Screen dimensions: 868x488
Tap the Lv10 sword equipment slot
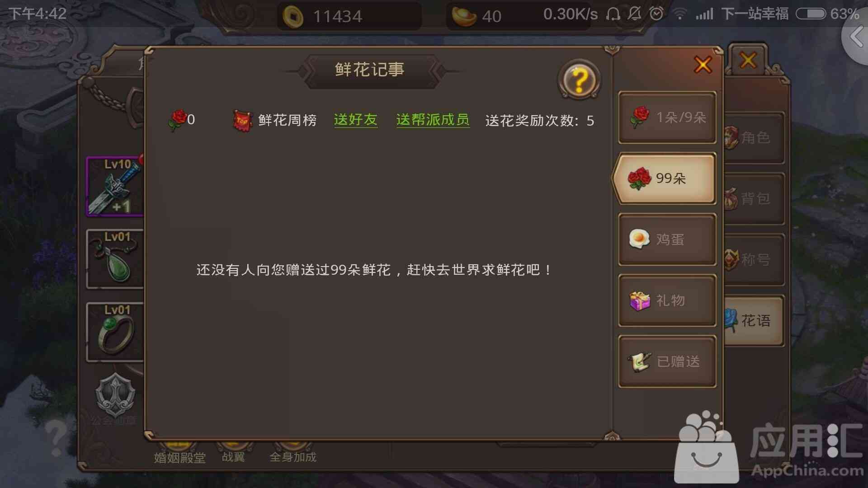[115, 186]
